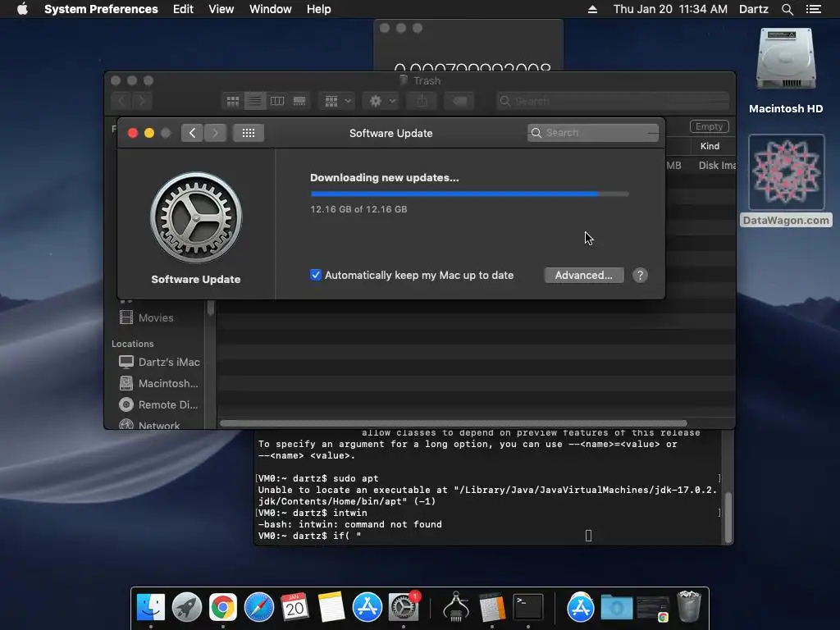Switch Trash window to column view

(277, 101)
